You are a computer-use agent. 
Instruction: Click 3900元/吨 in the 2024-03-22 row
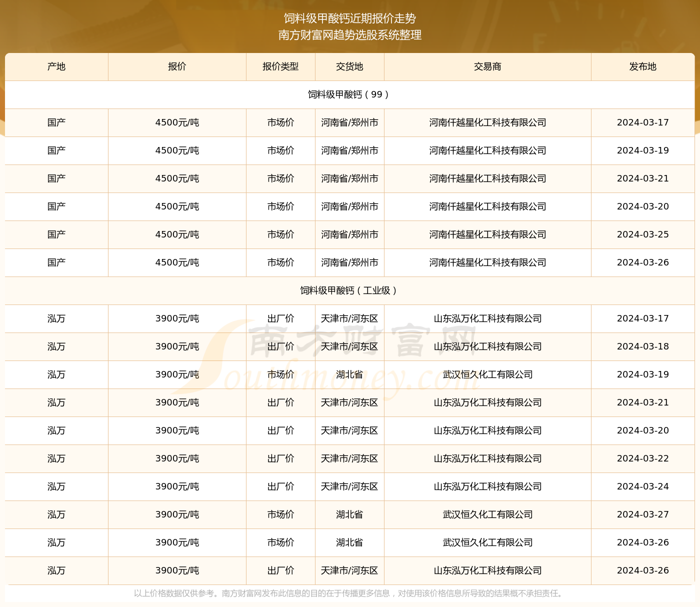point(177,458)
